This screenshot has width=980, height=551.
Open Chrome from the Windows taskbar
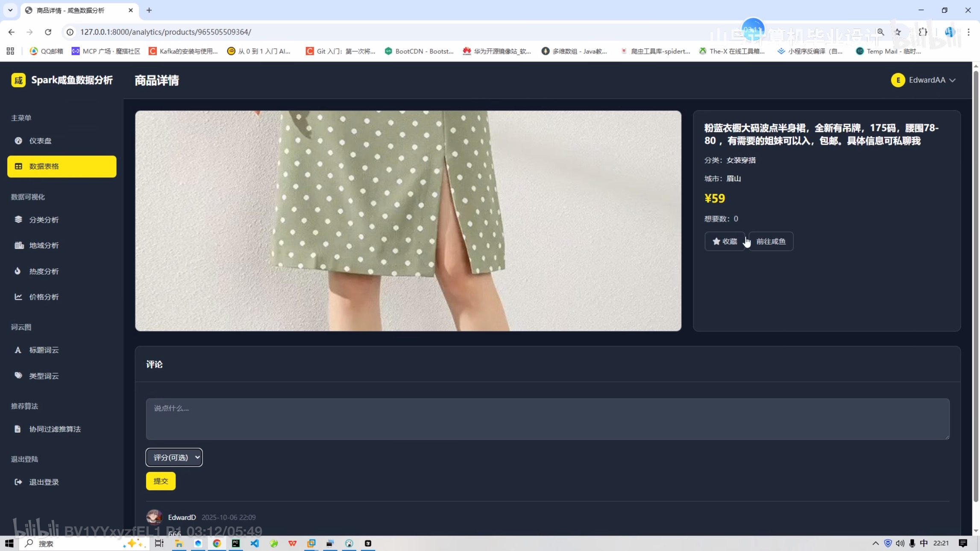point(217,543)
